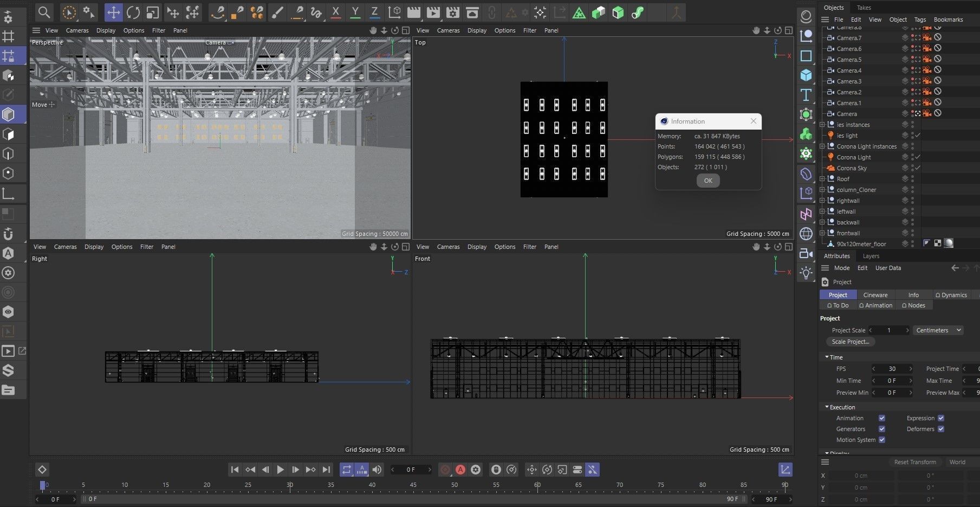Toggle the enable checkmark for ies light
Image resolution: width=980 pixels, height=507 pixels.
coord(918,136)
